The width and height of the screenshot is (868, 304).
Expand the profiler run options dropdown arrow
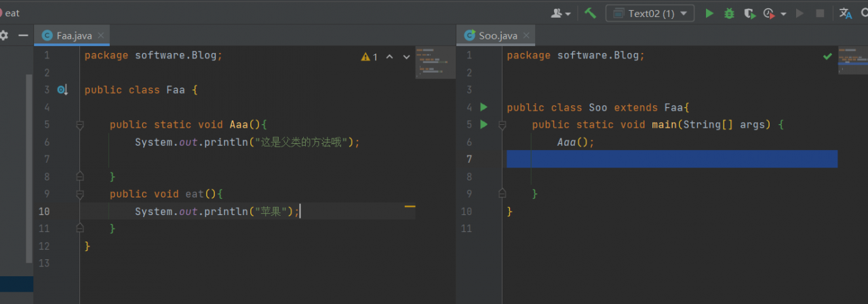pyautogui.click(x=783, y=14)
